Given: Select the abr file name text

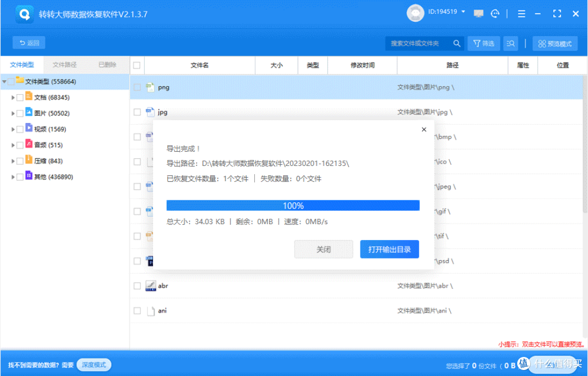Looking at the screenshot, I should coord(163,286).
